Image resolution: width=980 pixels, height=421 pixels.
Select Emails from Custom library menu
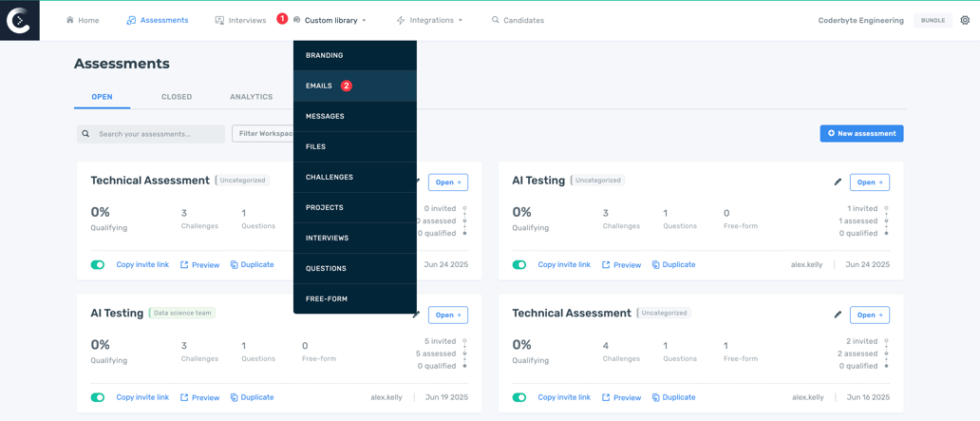pos(319,86)
